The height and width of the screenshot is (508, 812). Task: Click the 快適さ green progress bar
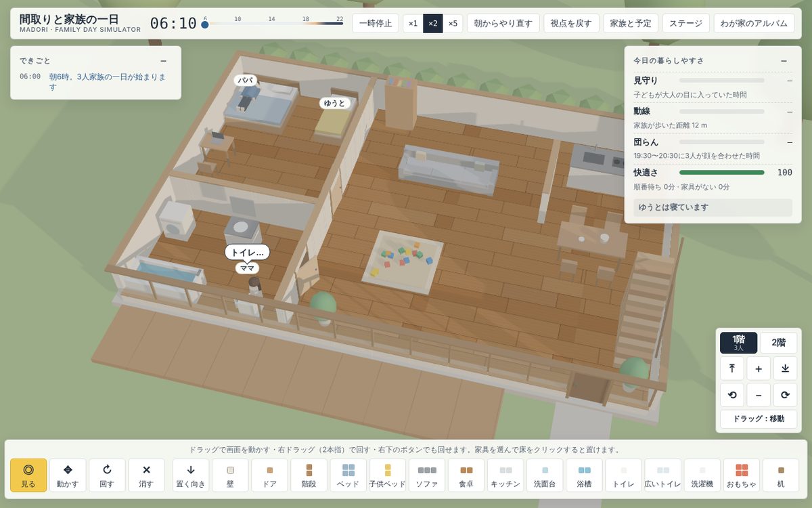(x=722, y=172)
